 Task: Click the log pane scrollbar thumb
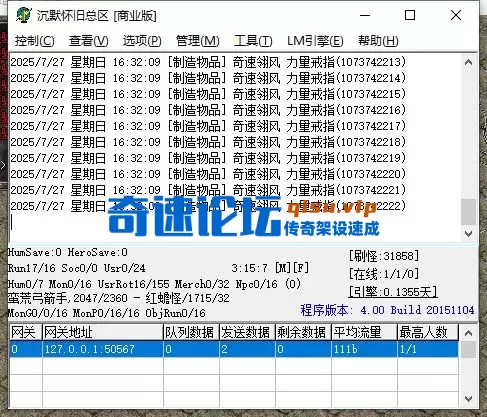coord(468,212)
